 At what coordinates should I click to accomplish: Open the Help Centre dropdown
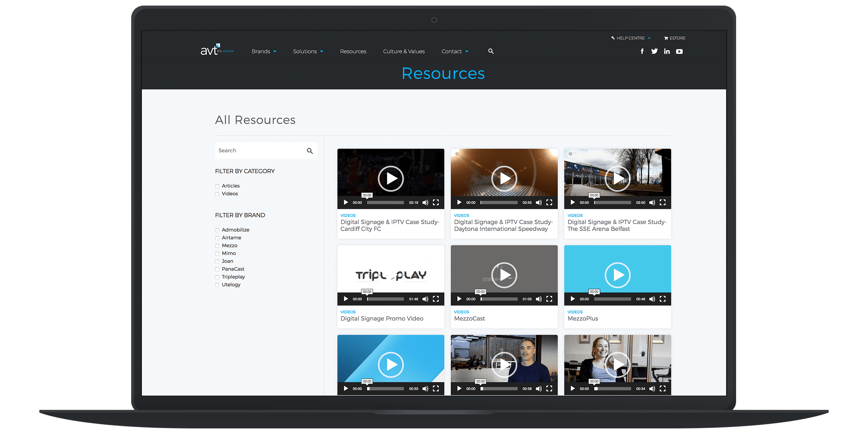[x=630, y=38]
